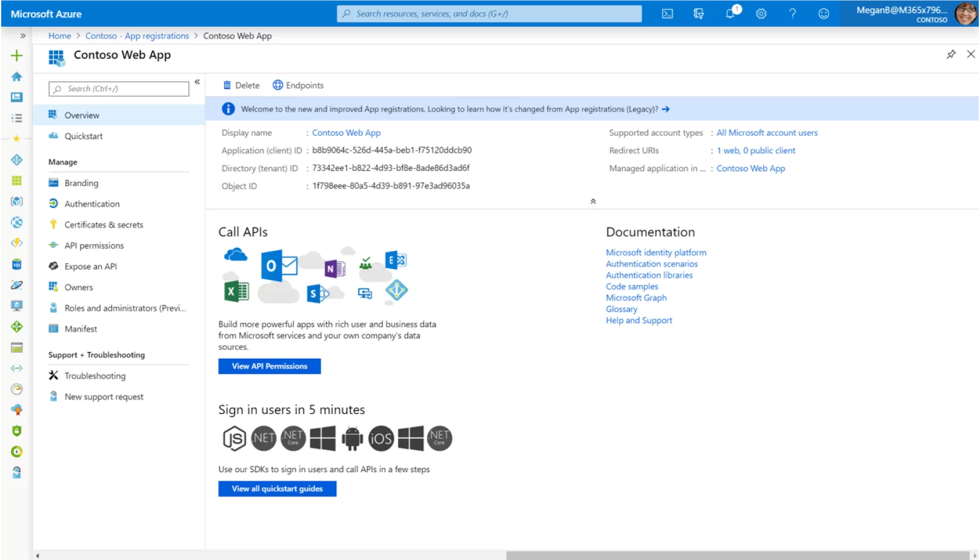
Task: Click the green create resource plus icon
Action: pos(16,56)
